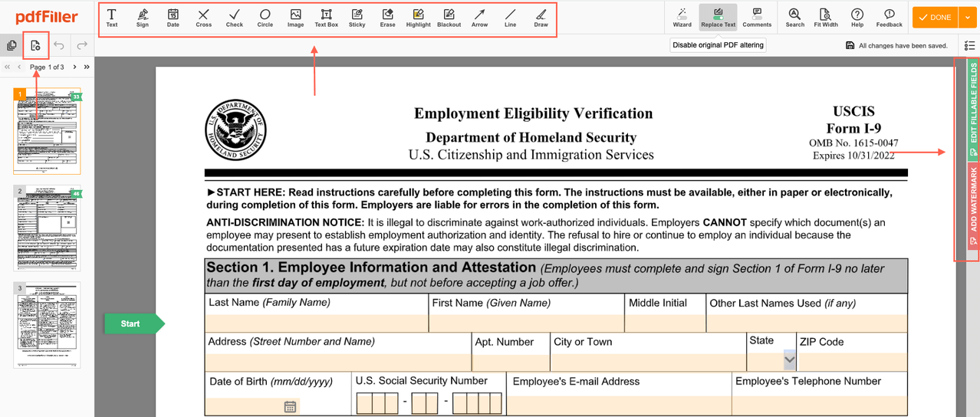This screenshot has height=417, width=980.
Task: Open the list view icon at top right
Action: tap(969, 46)
